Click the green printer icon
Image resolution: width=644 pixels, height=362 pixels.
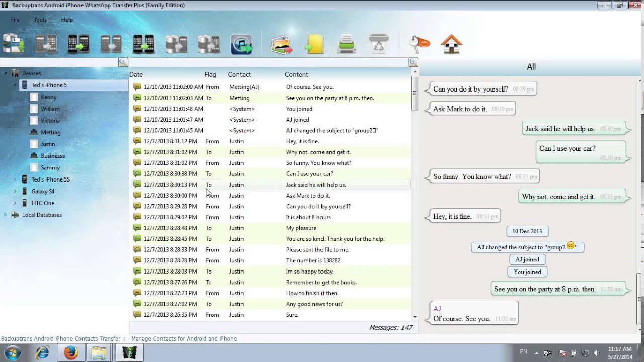pyautogui.click(x=347, y=44)
